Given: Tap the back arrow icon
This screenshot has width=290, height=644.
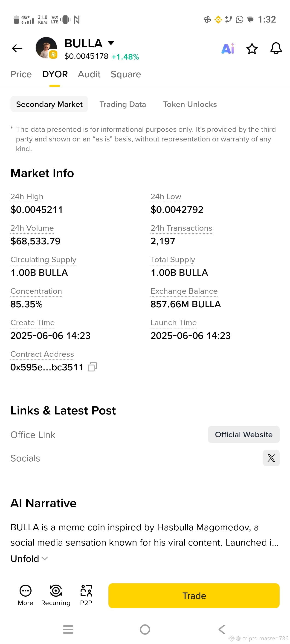Looking at the screenshot, I should point(17,48).
